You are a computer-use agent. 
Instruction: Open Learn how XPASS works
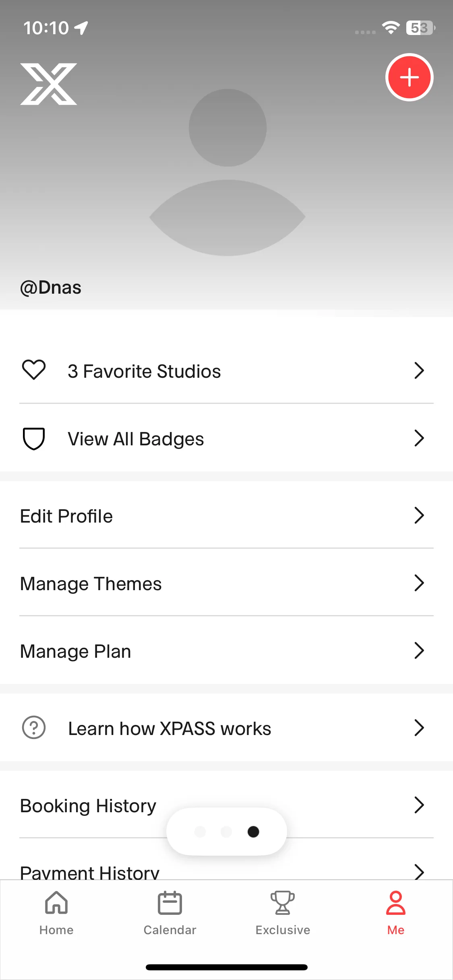[170, 729]
